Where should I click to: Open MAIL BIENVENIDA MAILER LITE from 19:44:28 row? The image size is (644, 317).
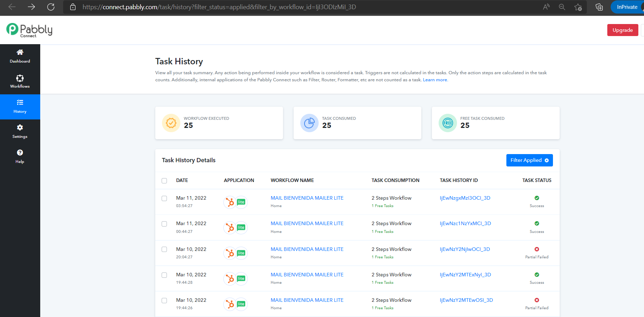tap(307, 275)
